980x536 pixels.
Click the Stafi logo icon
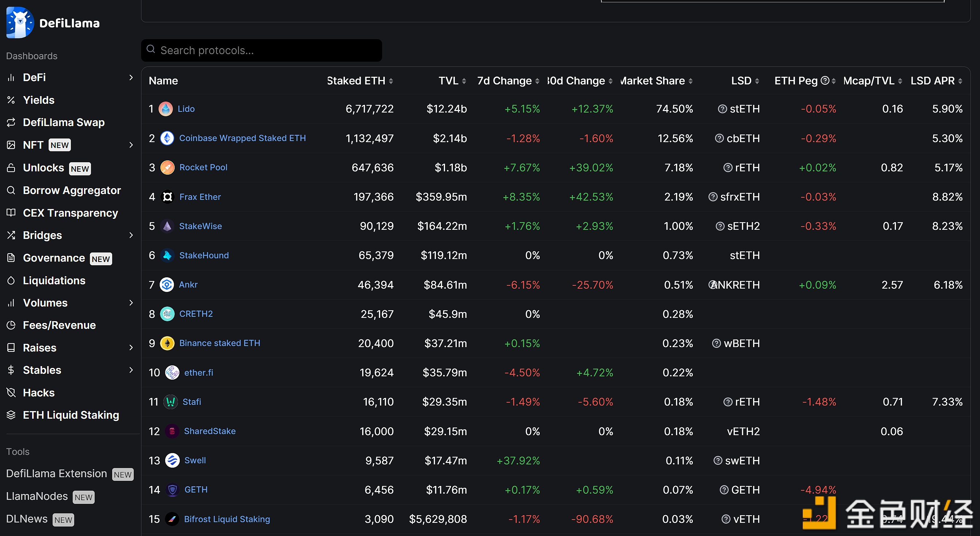coord(170,402)
